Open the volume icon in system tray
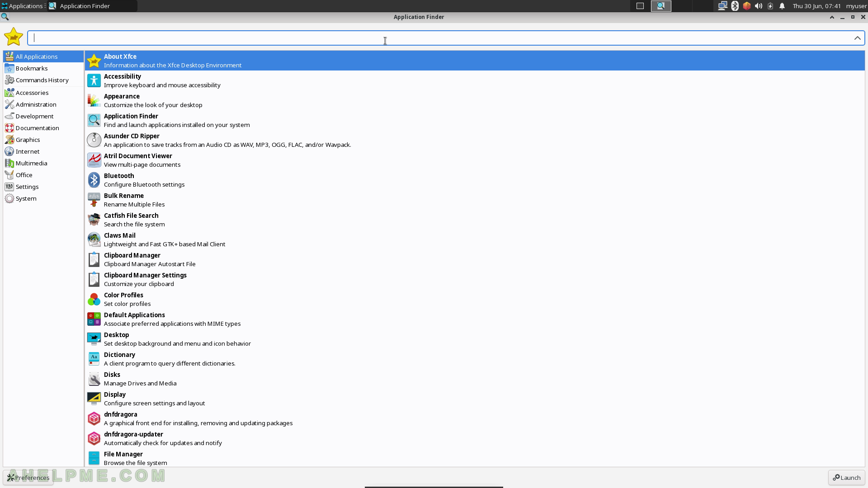 759,6
